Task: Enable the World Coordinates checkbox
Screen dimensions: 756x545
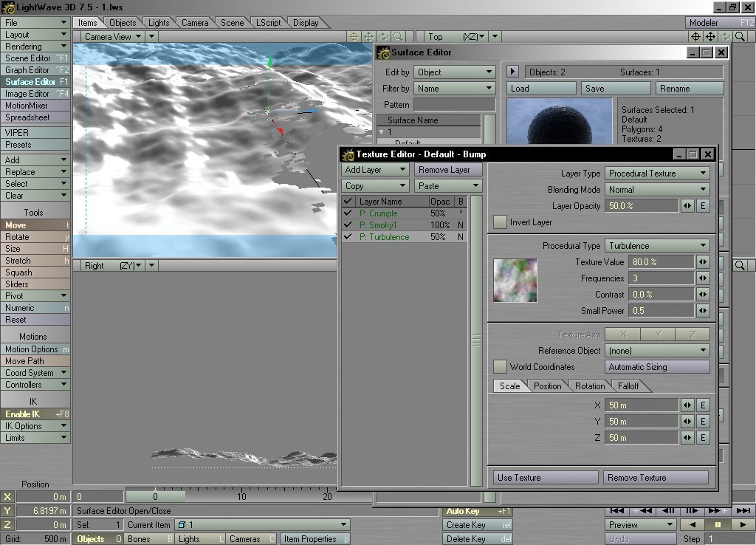Action: pos(500,366)
